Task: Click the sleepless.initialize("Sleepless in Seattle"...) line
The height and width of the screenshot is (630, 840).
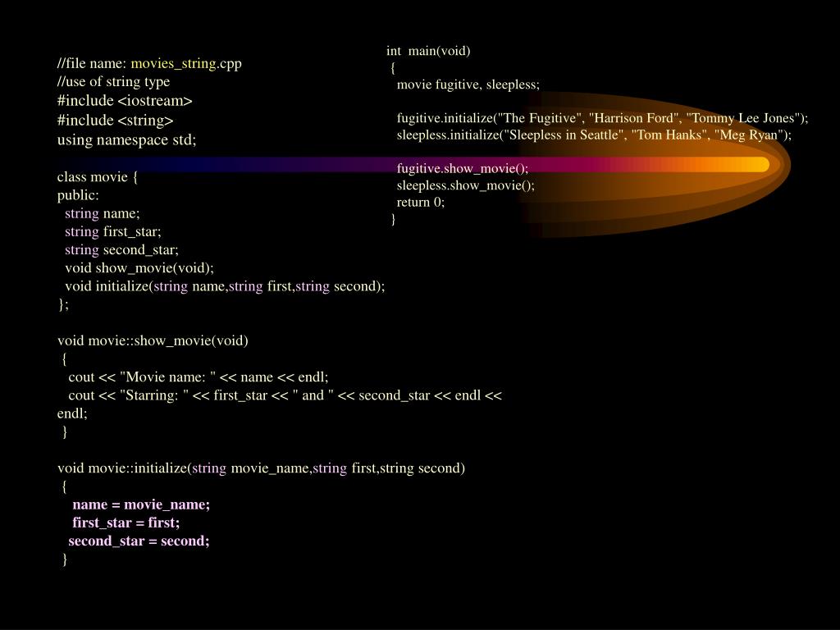Action: 594,135
